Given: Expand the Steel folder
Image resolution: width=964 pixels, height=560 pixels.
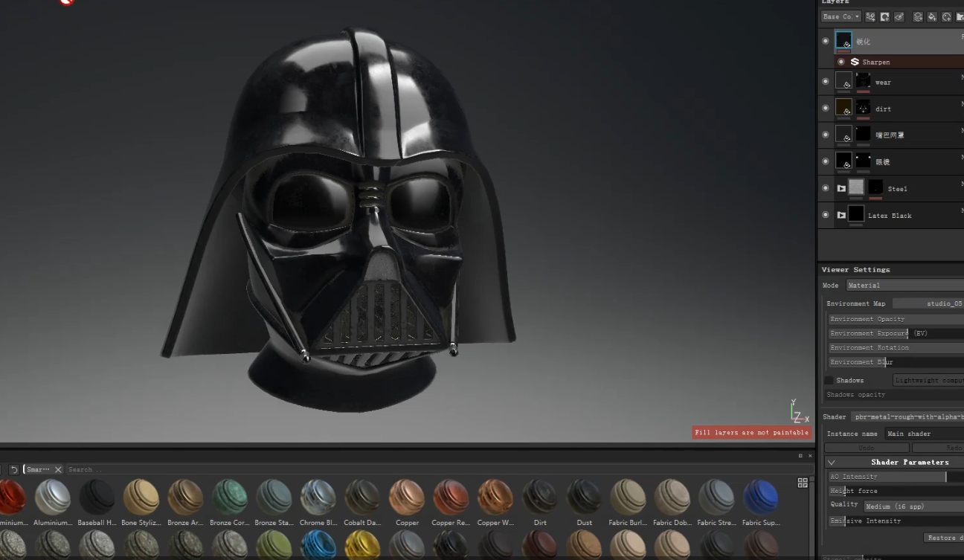Looking at the screenshot, I should coord(841,188).
